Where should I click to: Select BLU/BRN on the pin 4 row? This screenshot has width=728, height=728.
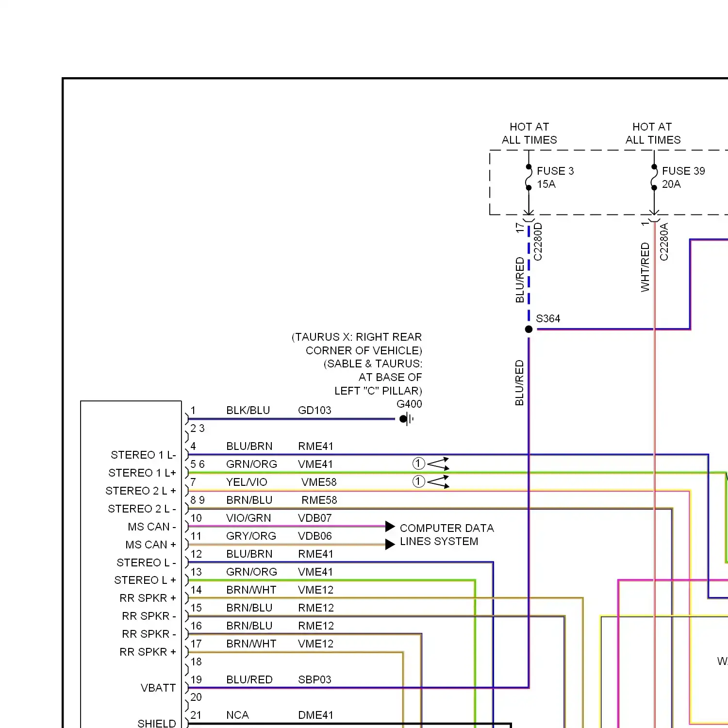pos(249,446)
